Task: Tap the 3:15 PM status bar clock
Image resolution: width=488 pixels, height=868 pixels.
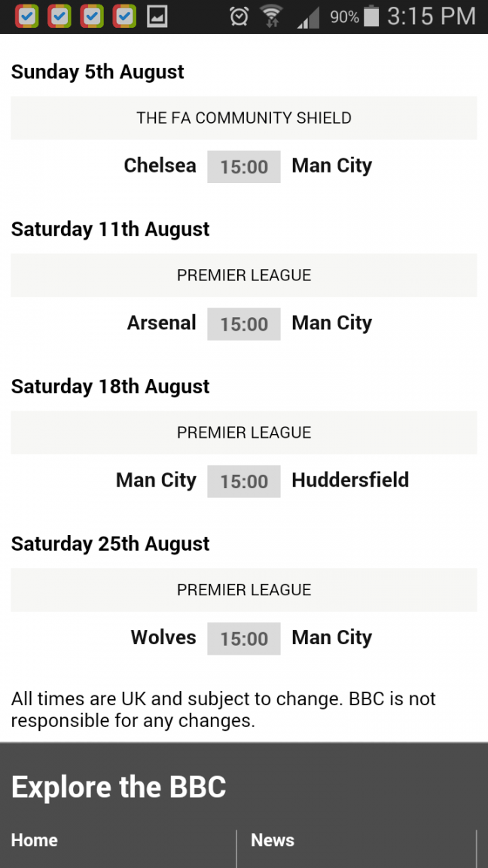Action: pyautogui.click(x=432, y=17)
